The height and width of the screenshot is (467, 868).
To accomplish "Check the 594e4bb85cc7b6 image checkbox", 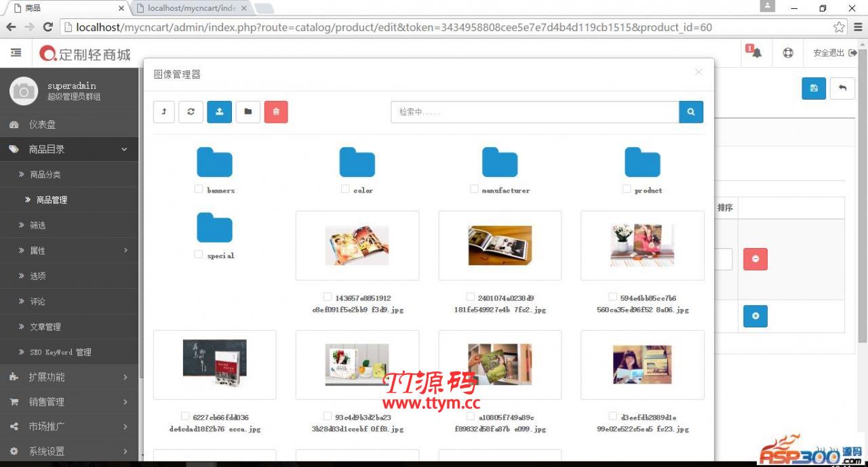I will coord(613,297).
